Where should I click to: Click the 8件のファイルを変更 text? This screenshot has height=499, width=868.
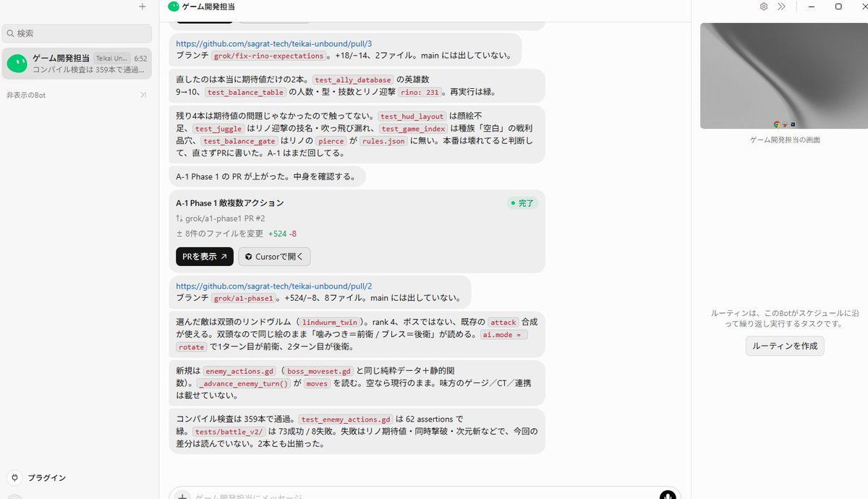tap(224, 234)
